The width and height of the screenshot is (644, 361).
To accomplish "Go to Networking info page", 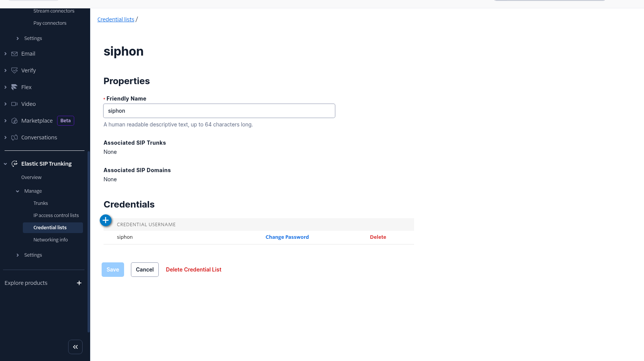I will pos(51,240).
